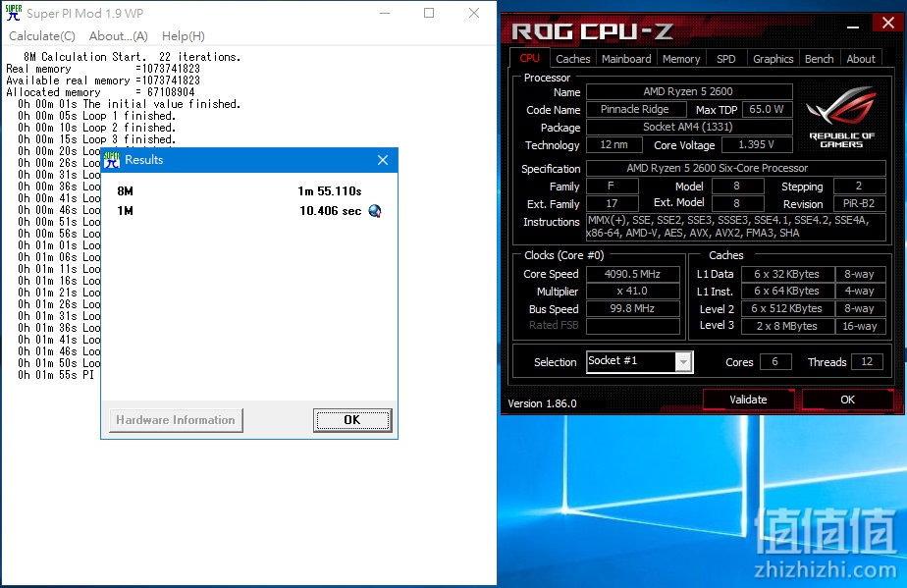Click the Code Name value Pinnacle Ridge
Viewport: 907px width, 588px height.
pos(636,109)
